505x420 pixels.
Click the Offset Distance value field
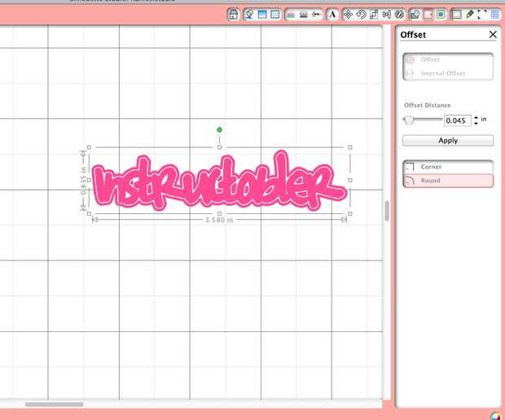[457, 120]
